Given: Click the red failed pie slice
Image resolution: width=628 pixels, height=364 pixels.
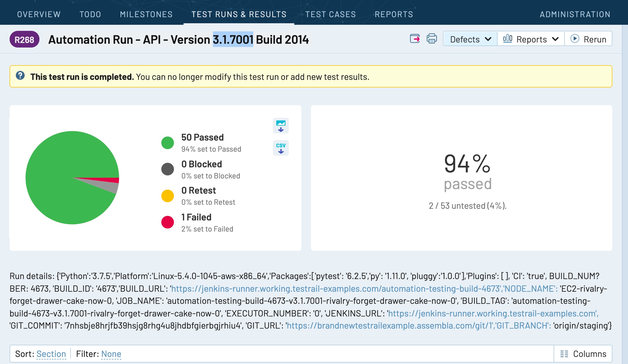Looking at the screenshot, I should [109, 180].
